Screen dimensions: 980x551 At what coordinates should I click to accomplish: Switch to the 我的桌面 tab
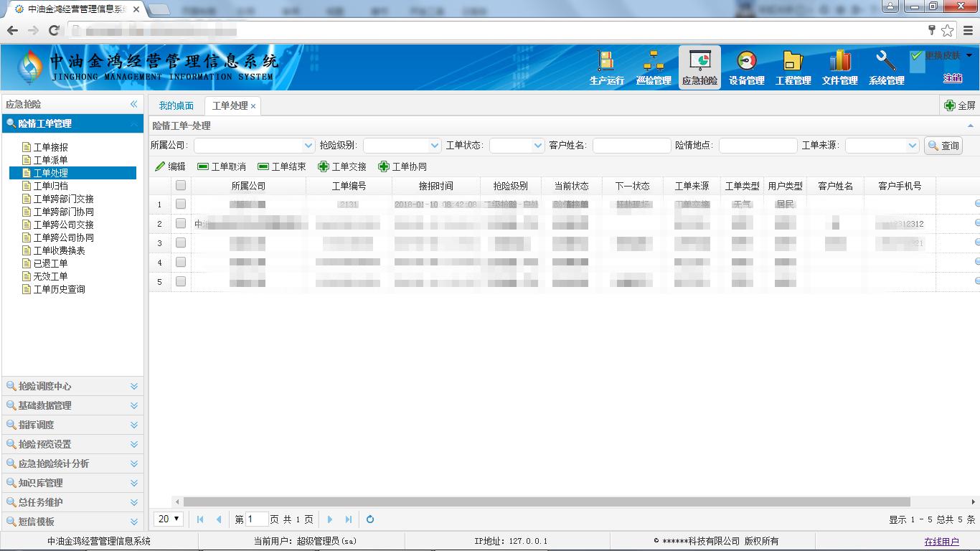tap(176, 105)
